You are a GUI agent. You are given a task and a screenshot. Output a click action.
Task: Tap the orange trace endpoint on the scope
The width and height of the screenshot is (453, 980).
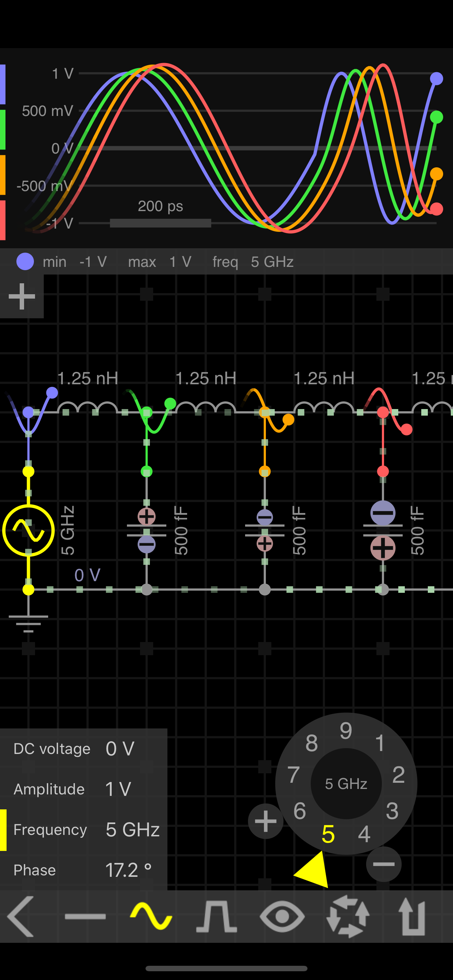[x=437, y=174]
